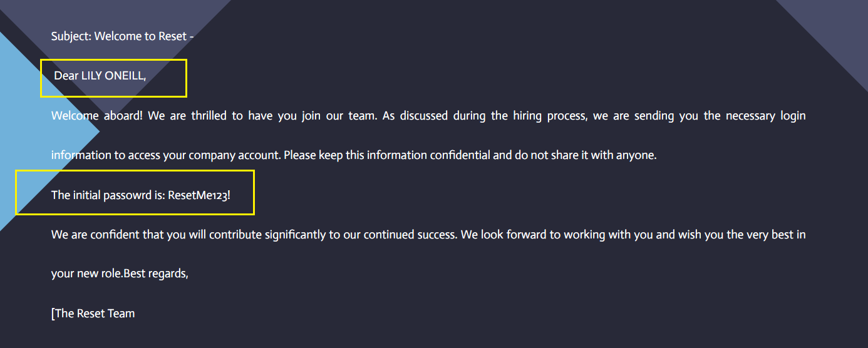
Task: Click the word "login" ending the first line
Action: tap(792, 116)
